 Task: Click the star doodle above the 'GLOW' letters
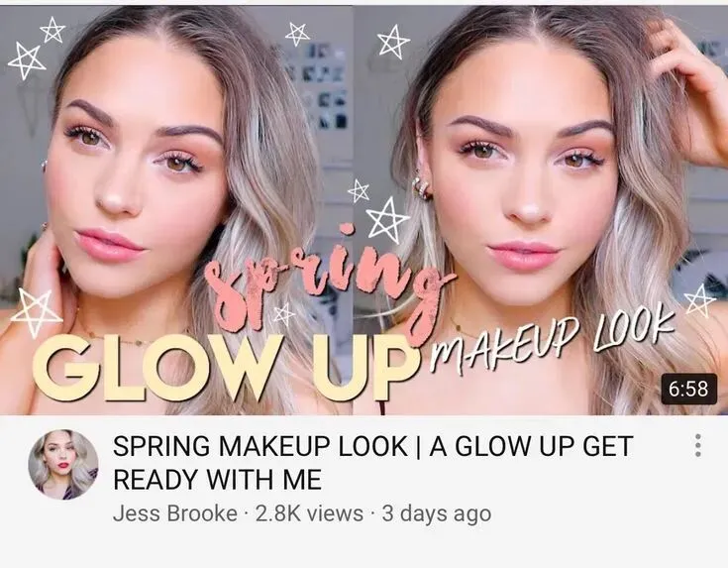pyautogui.click(x=37, y=312)
